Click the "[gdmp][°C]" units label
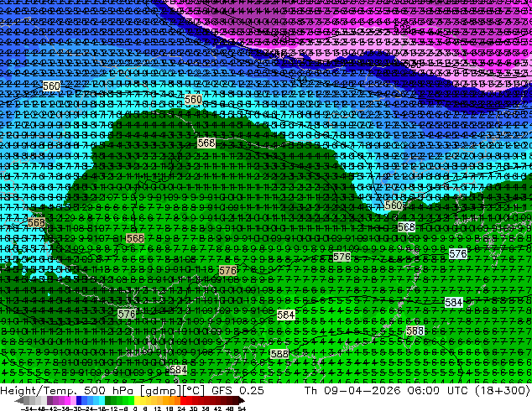This screenshot has width=532, height=411. (172, 390)
